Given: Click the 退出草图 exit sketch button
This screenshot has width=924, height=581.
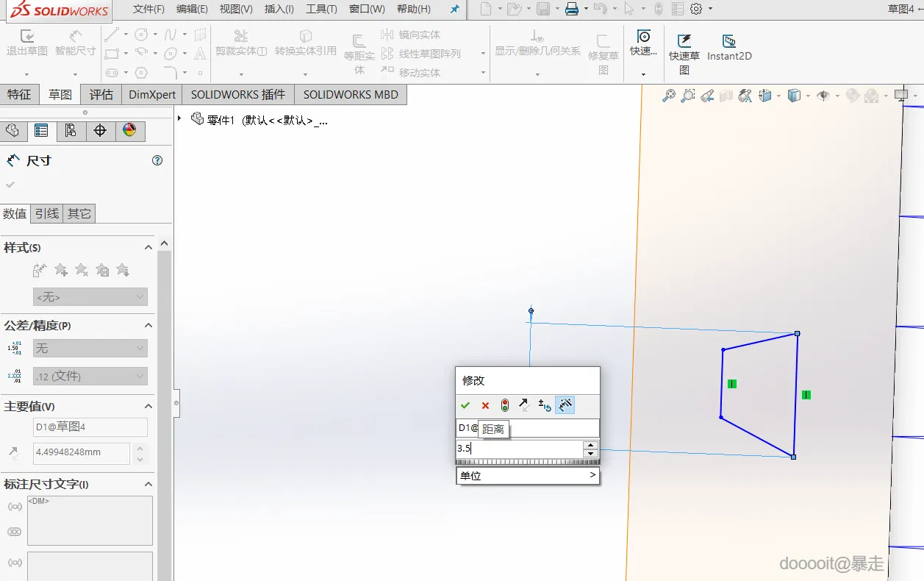Looking at the screenshot, I should (x=27, y=44).
